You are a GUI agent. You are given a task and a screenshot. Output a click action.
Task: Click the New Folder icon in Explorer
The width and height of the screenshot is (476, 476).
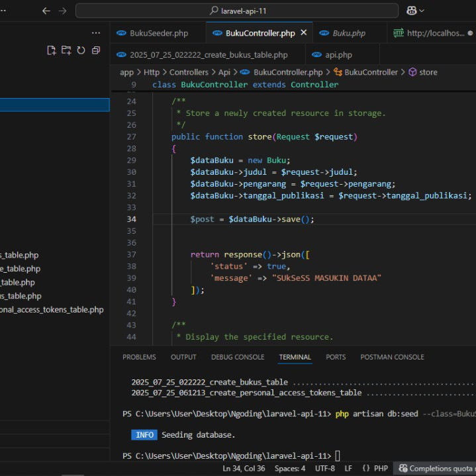66,50
